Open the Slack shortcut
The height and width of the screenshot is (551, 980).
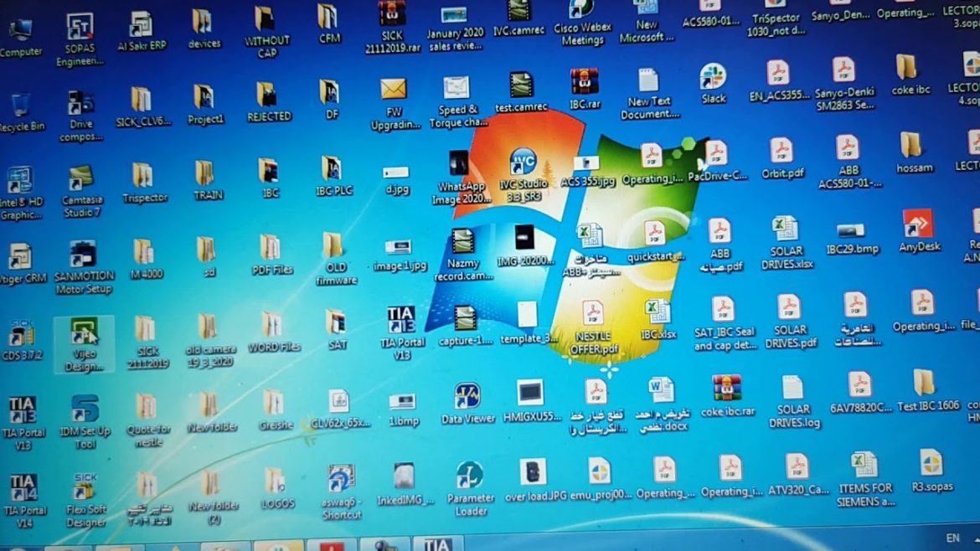tap(713, 77)
